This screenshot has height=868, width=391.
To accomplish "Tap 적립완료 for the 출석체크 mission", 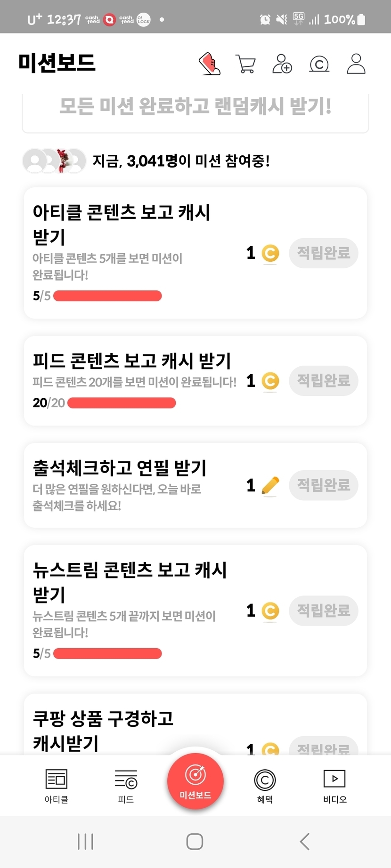I will click(324, 485).
